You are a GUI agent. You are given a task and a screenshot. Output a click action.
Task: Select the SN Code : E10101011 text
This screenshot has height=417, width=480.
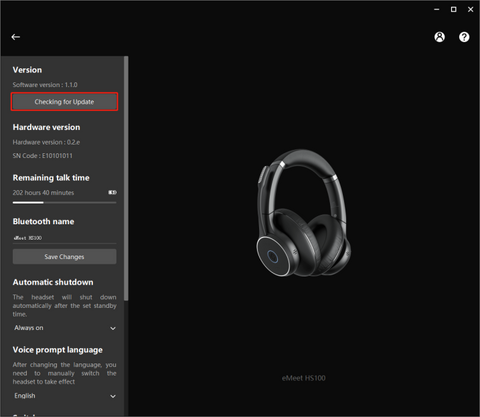tap(43, 156)
